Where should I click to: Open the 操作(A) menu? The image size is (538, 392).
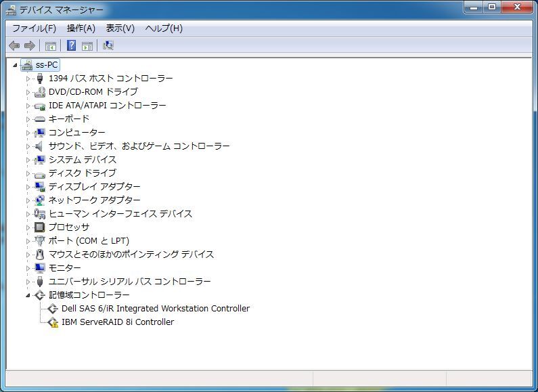coord(81,28)
